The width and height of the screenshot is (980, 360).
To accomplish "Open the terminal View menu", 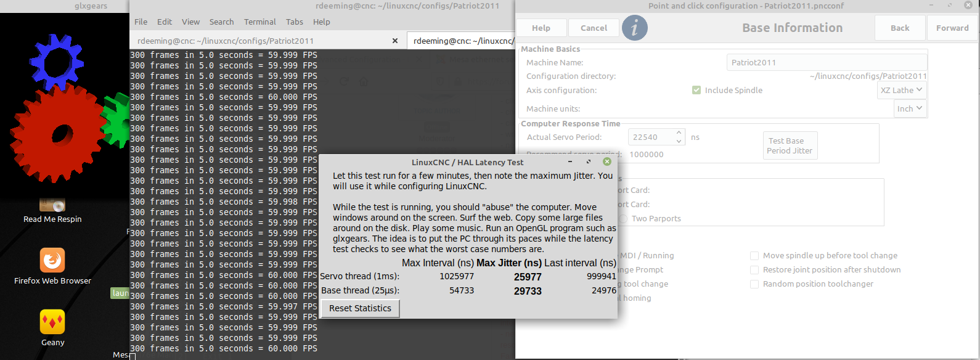I will (190, 22).
